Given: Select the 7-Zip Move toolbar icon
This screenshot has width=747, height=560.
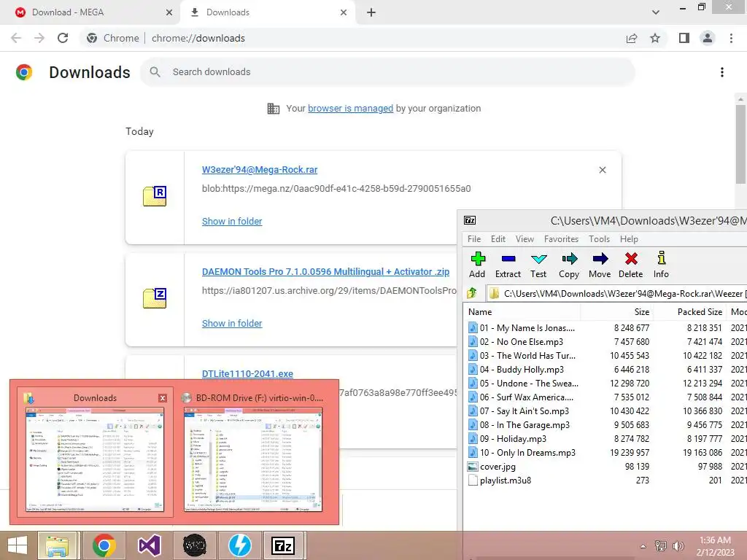Looking at the screenshot, I should [600, 259].
